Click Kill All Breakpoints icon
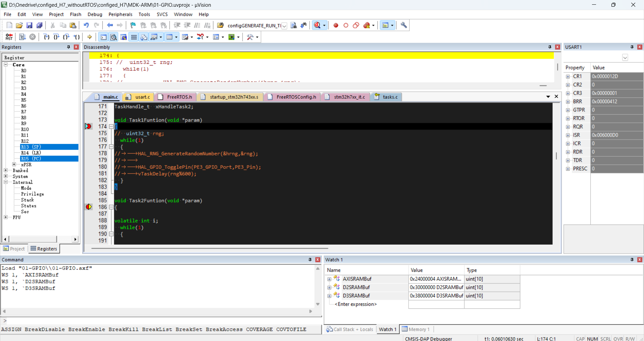Screen dimensions: 644x341 click(x=367, y=25)
